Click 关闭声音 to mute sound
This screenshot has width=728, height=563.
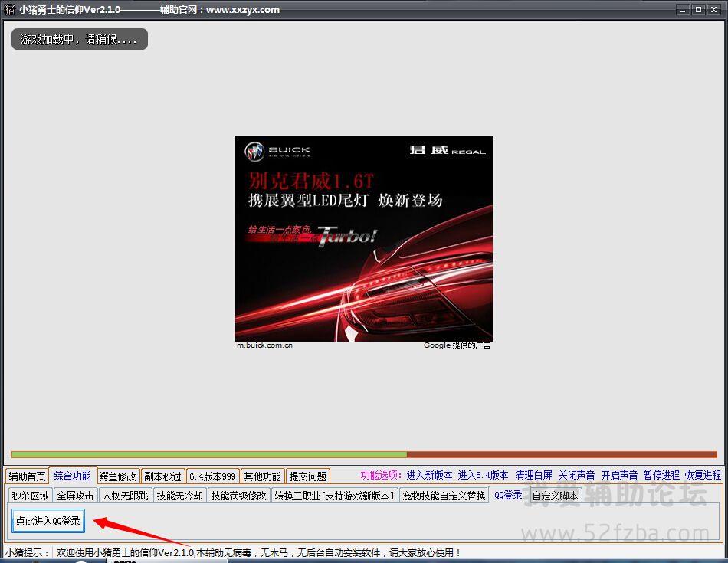point(576,475)
